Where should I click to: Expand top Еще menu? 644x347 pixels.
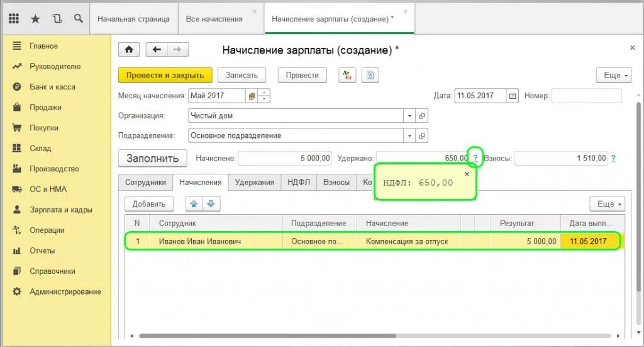click(x=614, y=75)
